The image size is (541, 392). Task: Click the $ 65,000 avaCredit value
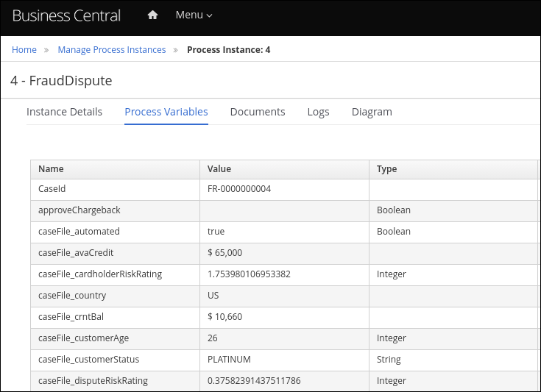(225, 253)
